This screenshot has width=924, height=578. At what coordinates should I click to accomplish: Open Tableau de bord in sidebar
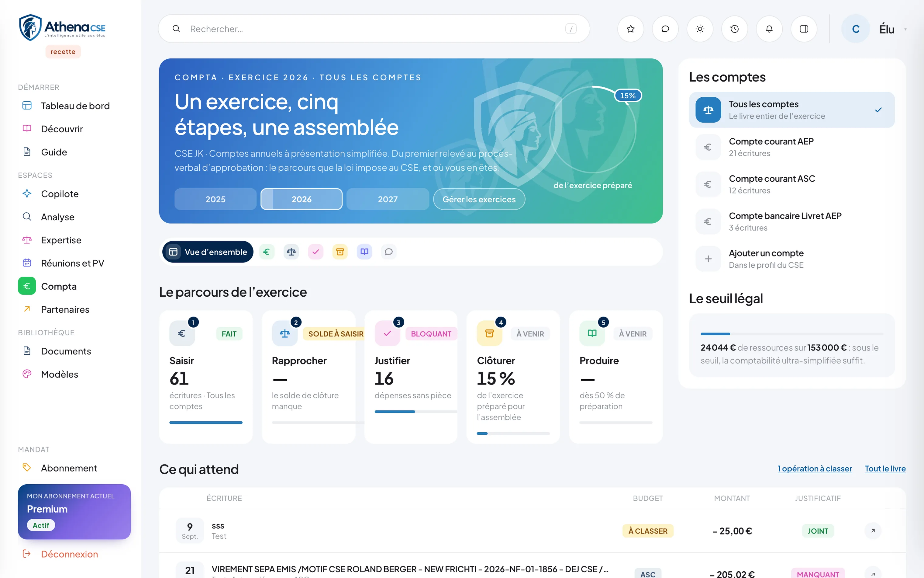coord(74,106)
